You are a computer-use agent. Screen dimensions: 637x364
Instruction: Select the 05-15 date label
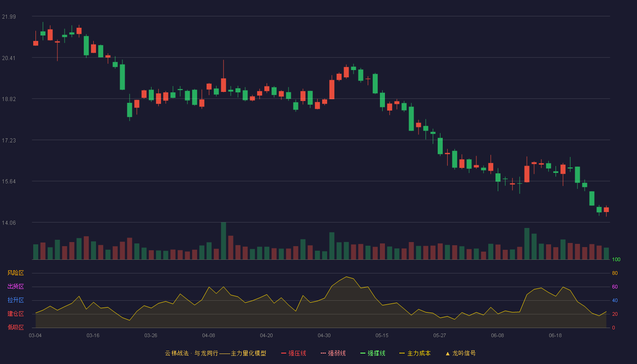point(382,335)
